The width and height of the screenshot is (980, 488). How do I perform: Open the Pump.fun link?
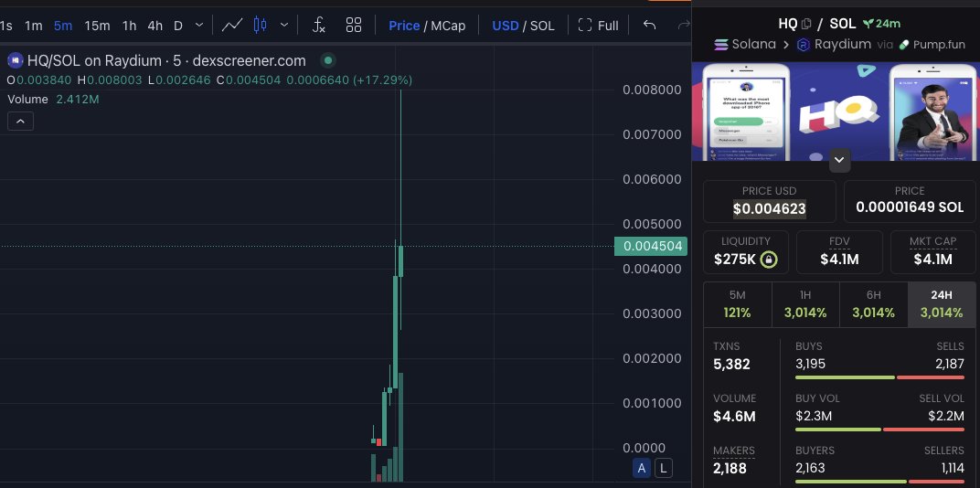(932, 45)
